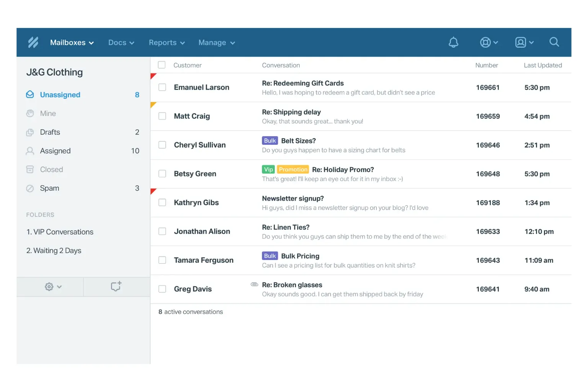This screenshot has width=588, height=392.
Task: Click conversation number 169188
Action: 488,203
